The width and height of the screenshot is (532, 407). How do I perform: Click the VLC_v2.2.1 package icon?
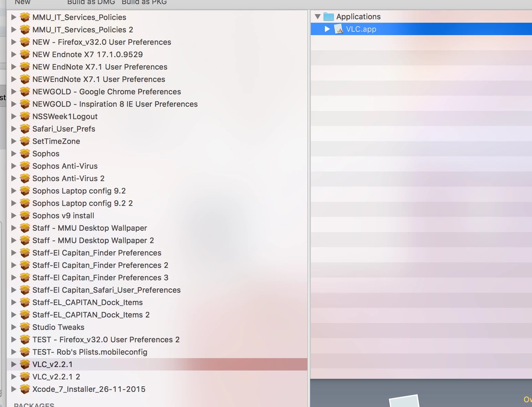pyautogui.click(x=25, y=364)
